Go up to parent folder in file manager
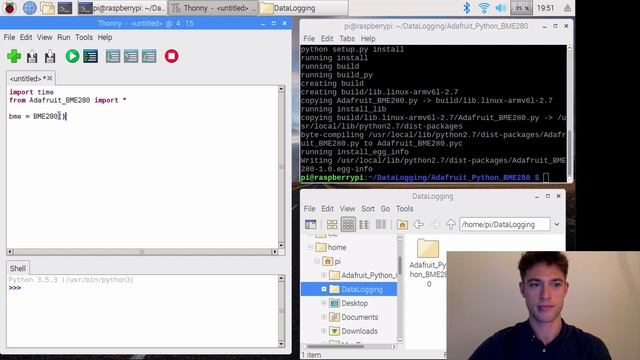Image resolution: width=640 pixels, height=360 pixels. (451, 224)
